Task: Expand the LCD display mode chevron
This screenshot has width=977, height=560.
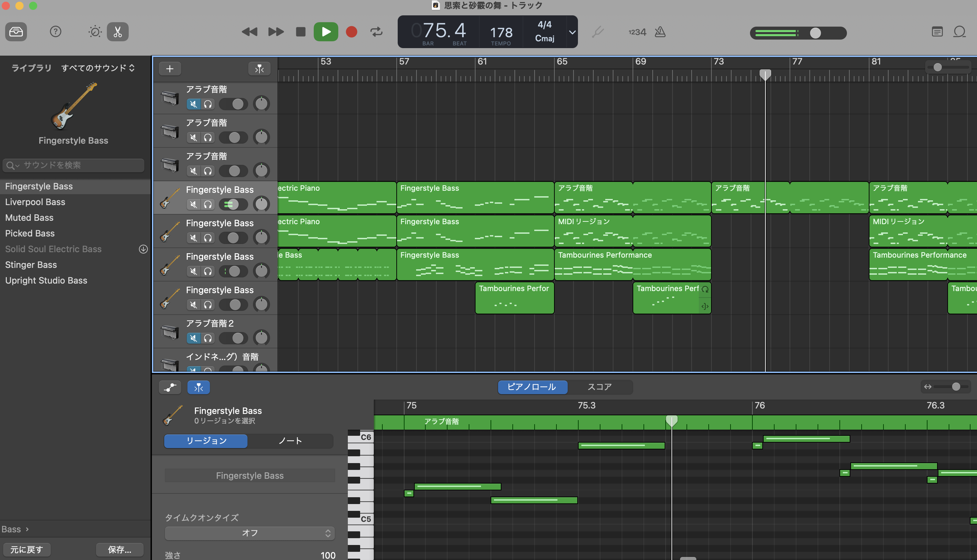Action: [572, 32]
